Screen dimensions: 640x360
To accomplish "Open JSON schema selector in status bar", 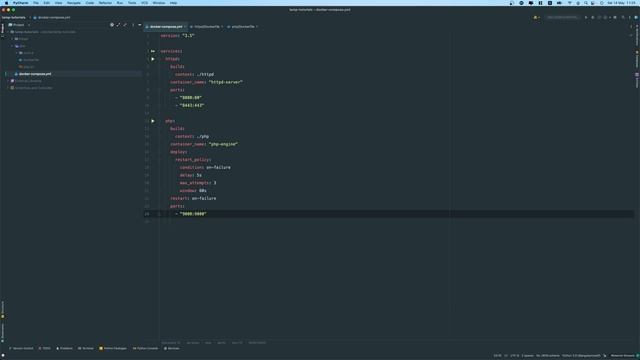I will click(x=548, y=356).
